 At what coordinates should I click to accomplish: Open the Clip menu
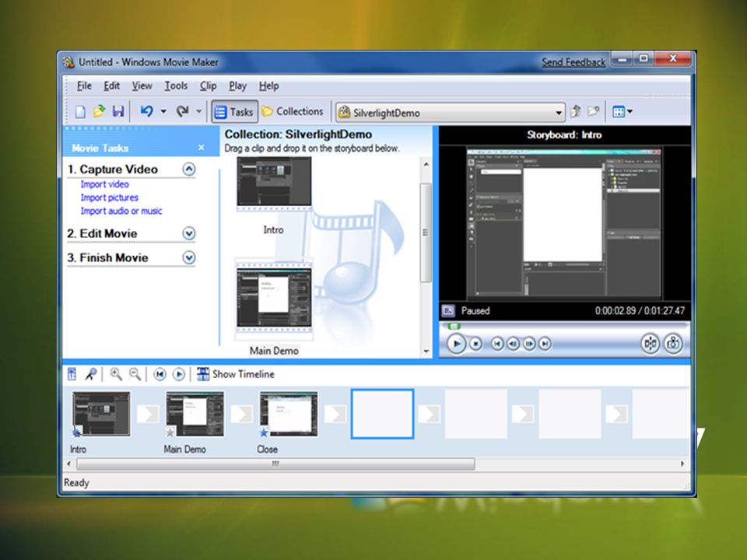pos(209,86)
